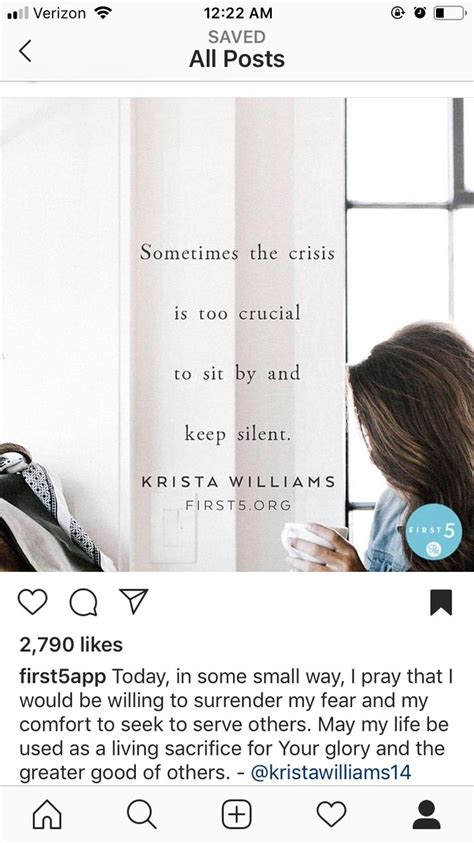Like the post with heart icon
Viewport: 474px width, 843px height.
coord(33,602)
